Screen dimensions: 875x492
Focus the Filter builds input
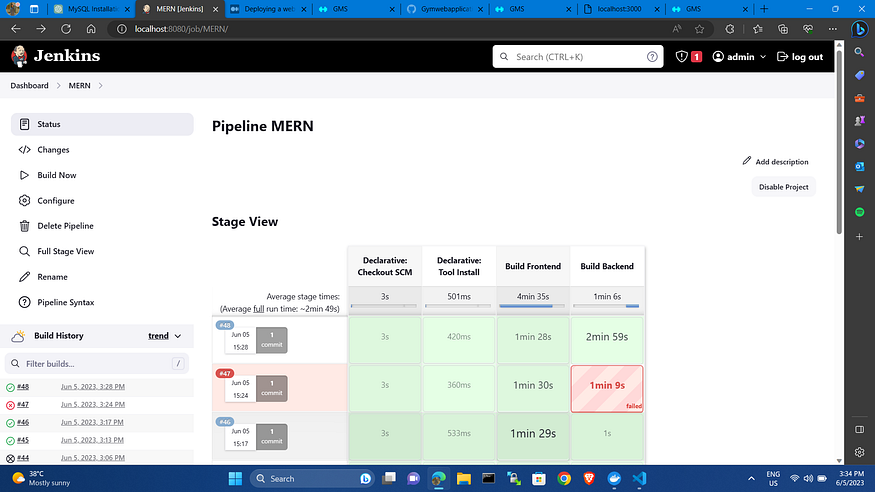click(x=97, y=364)
